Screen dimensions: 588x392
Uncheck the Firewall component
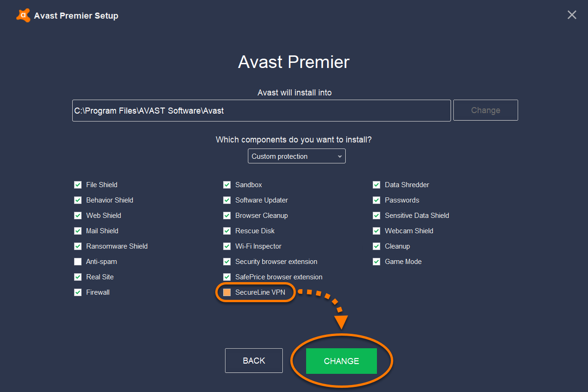78,292
